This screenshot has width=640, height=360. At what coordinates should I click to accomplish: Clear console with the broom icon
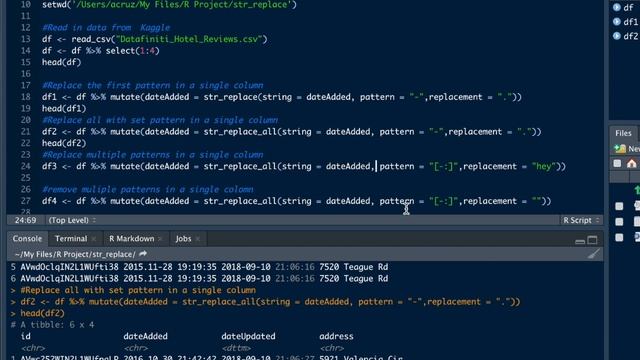coord(594,254)
